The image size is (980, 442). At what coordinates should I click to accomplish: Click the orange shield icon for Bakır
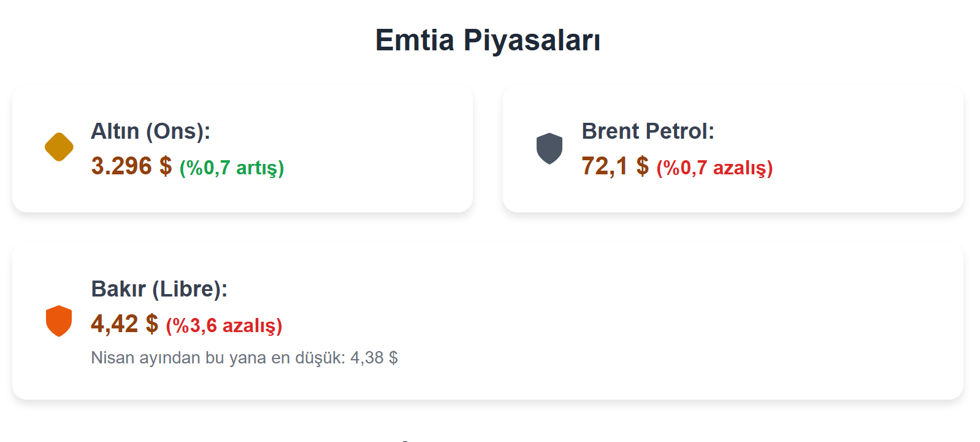[x=59, y=320]
